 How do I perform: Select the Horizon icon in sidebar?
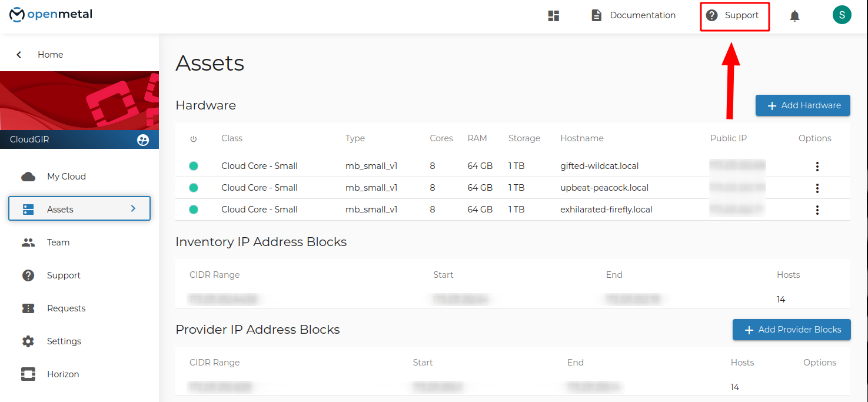click(x=28, y=374)
